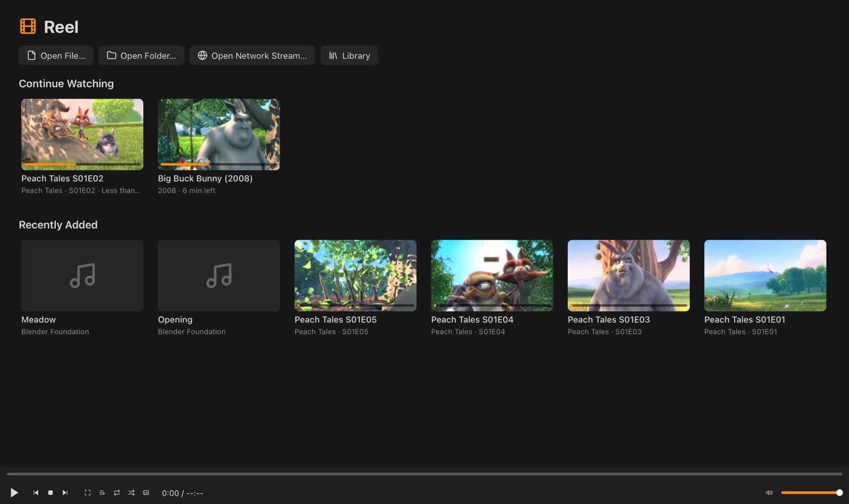Toggle subtitles captions icon
Image resolution: width=849 pixels, height=504 pixels.
pos(146,493)
